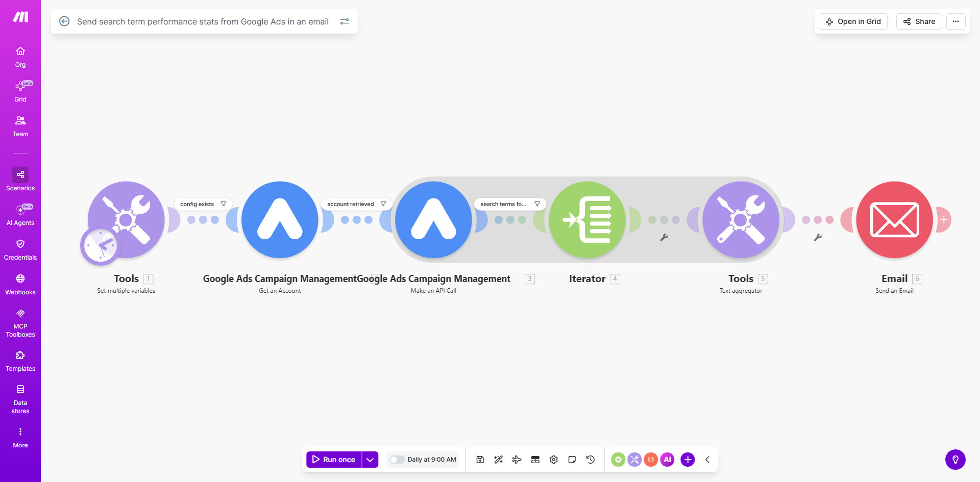This screenshot has width=980, height=482.
Task: Open the three-dot more menu
Action: tap(955, 21)
